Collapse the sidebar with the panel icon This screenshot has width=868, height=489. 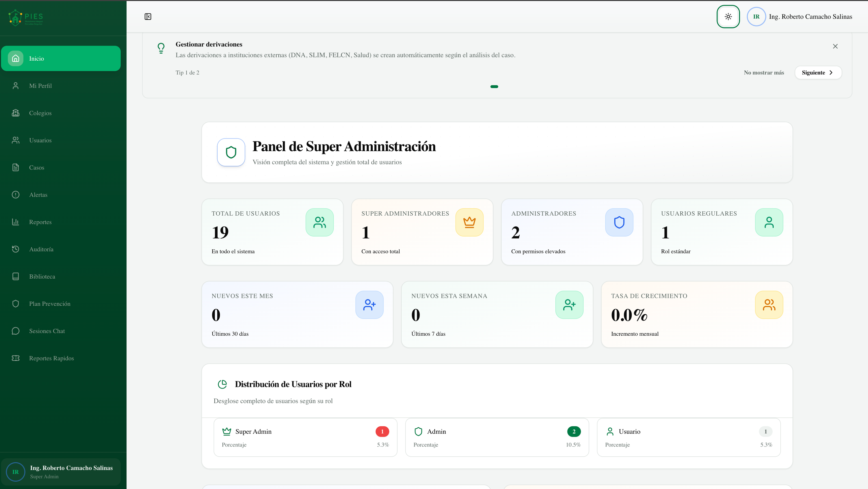pyautogui.click(x=148, y=17)
